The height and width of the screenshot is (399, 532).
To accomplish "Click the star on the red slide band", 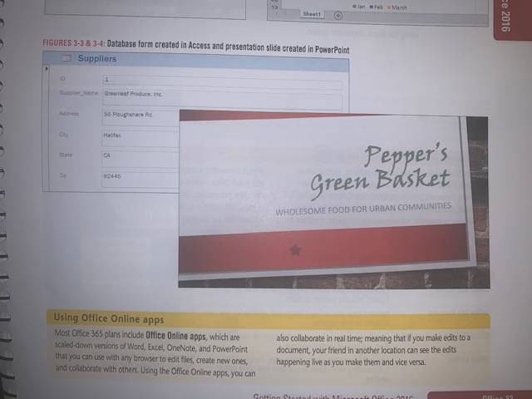I will [296, 250].
